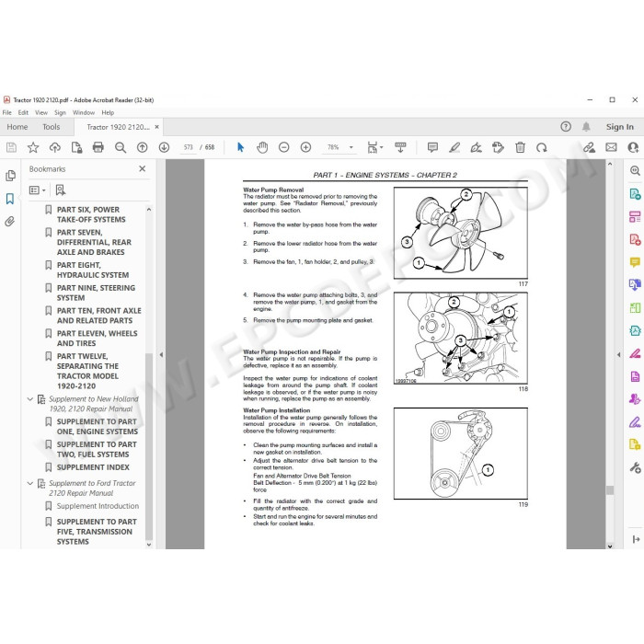Open Fill & Sign tool in right pane
This screenshot has width=644, height=644.
[x=635, y=421]
